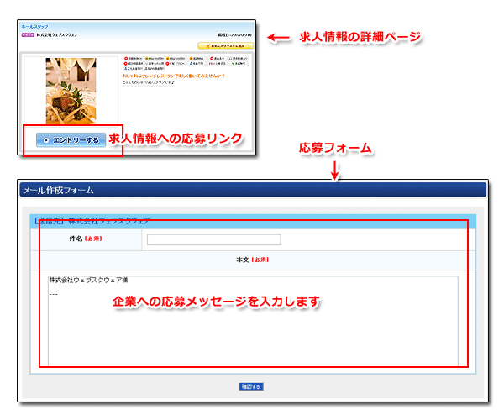Click the star icon on the favorites button
The image size is (504, 420).
click(204, 45)
